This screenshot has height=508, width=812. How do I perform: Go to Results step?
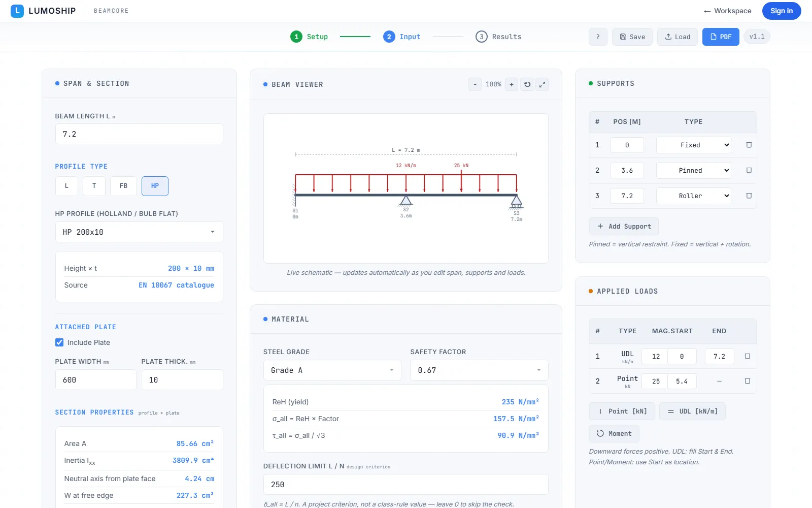tap(498, 37)
